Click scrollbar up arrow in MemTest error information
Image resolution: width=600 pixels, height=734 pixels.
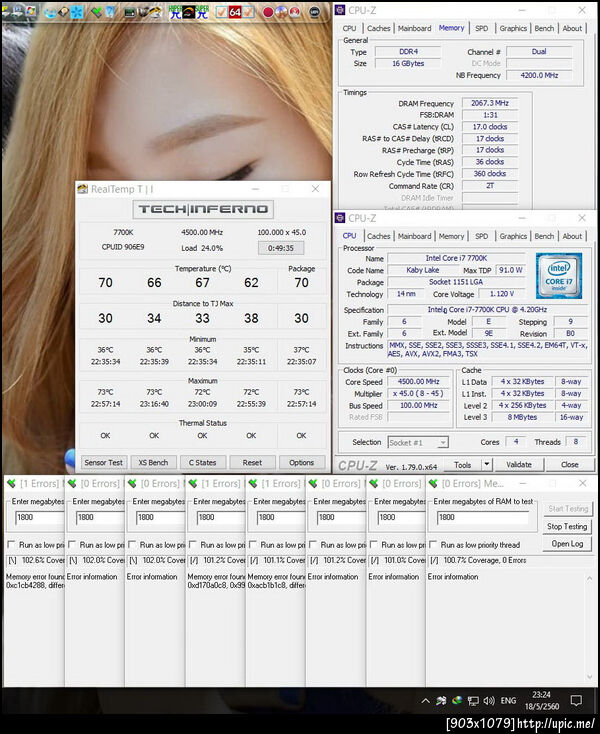590,579
